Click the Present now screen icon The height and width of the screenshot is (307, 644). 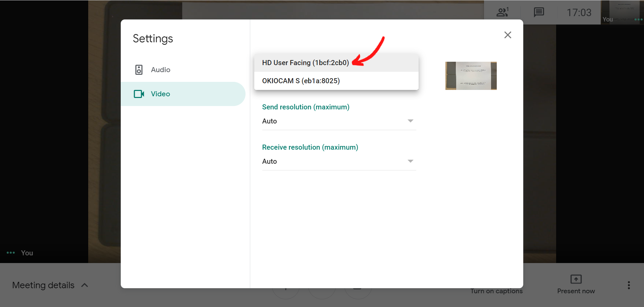pos(576,279)
